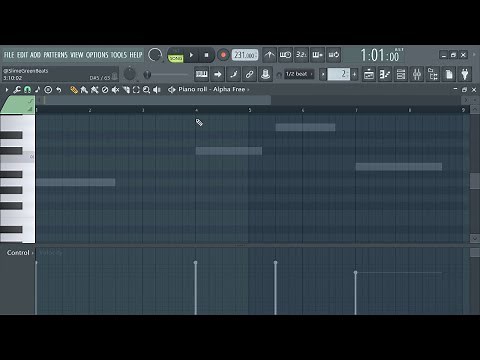Open the VIEW menu
Viewport: 480px width, 360px height.
77,55
